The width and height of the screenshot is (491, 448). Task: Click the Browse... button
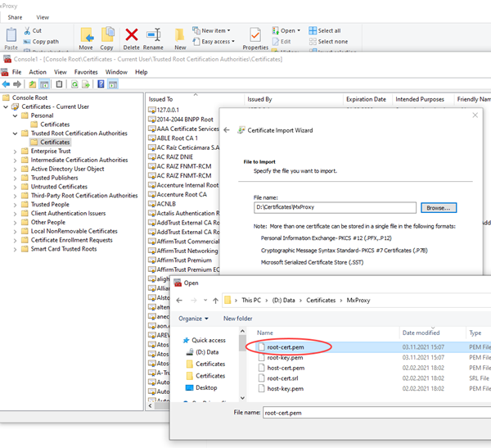[x=439, y=208]
